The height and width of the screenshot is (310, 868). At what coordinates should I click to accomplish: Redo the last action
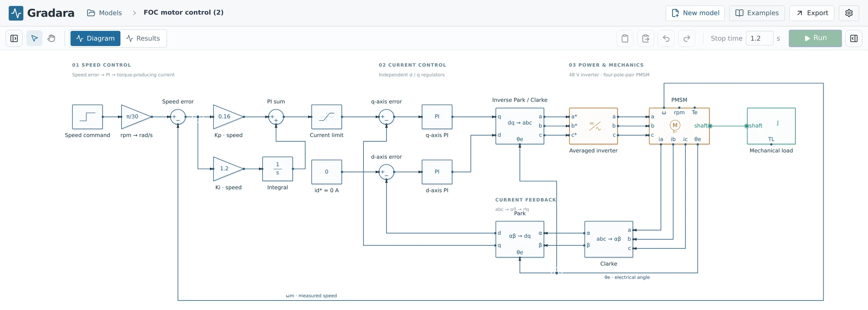[687, 38]
